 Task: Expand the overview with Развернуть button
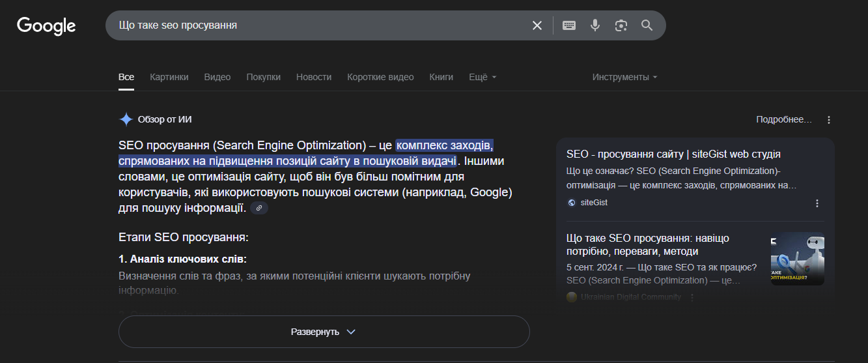click(x=324, y=332)
